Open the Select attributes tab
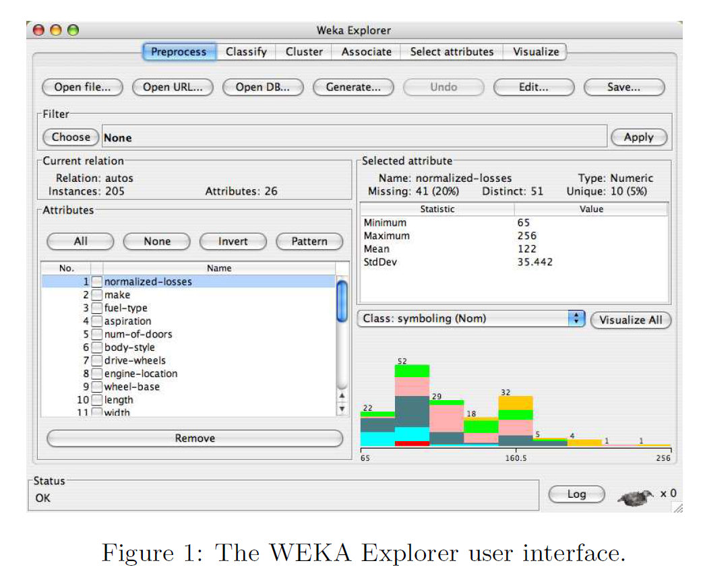This screenshot has height=588, width=703. 452,52
